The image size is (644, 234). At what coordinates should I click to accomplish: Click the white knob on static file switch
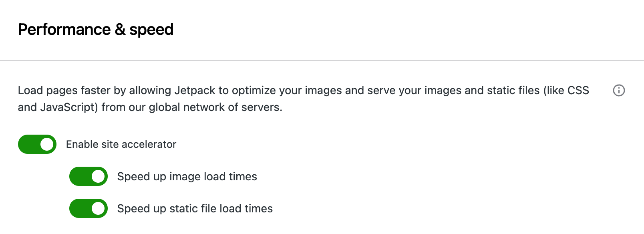coord(98,208)
